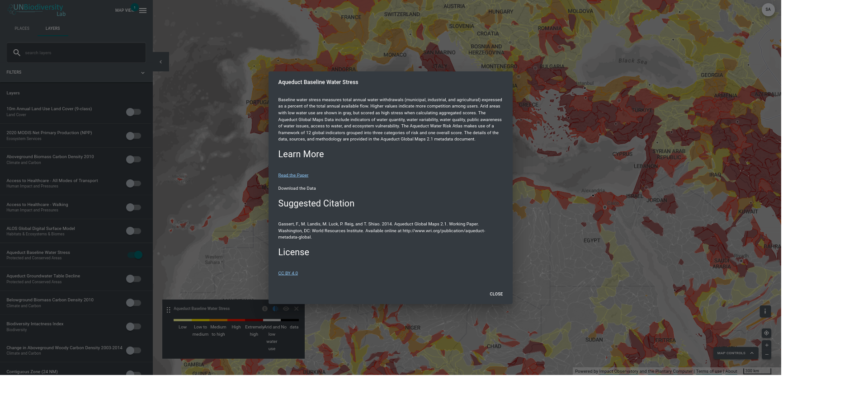The height and width of the screenshot is (417, 868).
Task: Turn on the 2020 MODIS Net Primary Production layer
Action: click(x=133, y=135)
